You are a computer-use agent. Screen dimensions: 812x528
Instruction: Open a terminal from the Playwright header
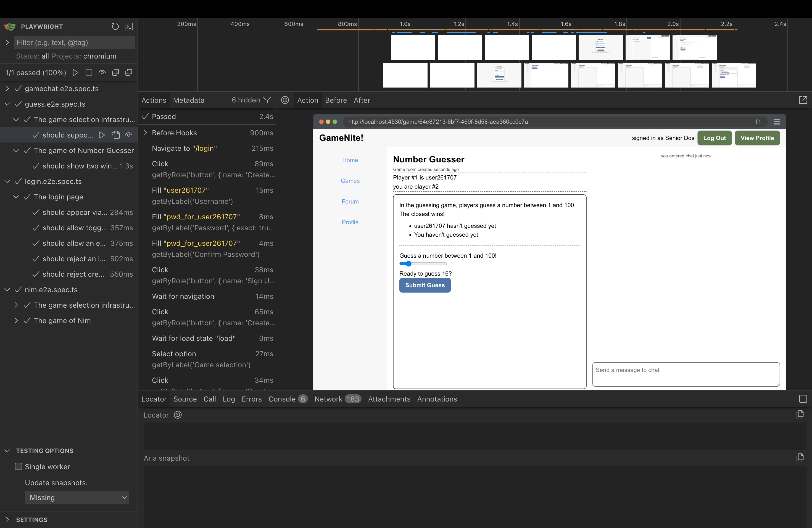(x=129, y=26)
